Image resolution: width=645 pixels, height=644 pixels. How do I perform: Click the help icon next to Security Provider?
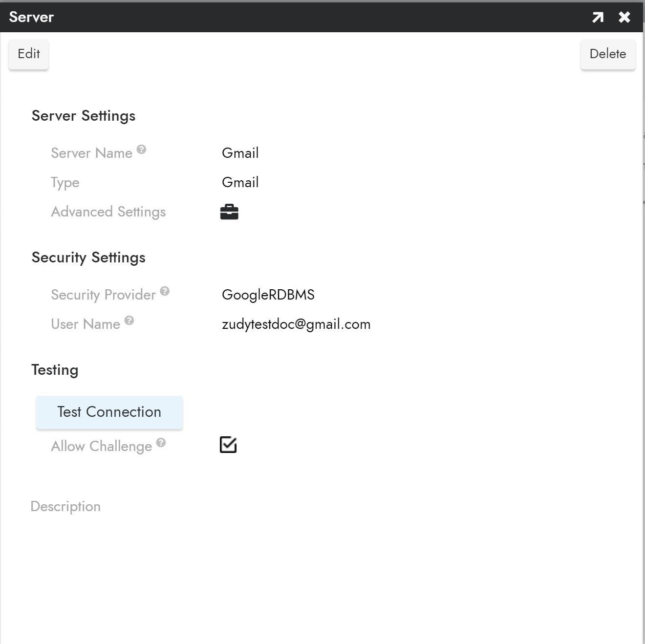pos(165,292)
